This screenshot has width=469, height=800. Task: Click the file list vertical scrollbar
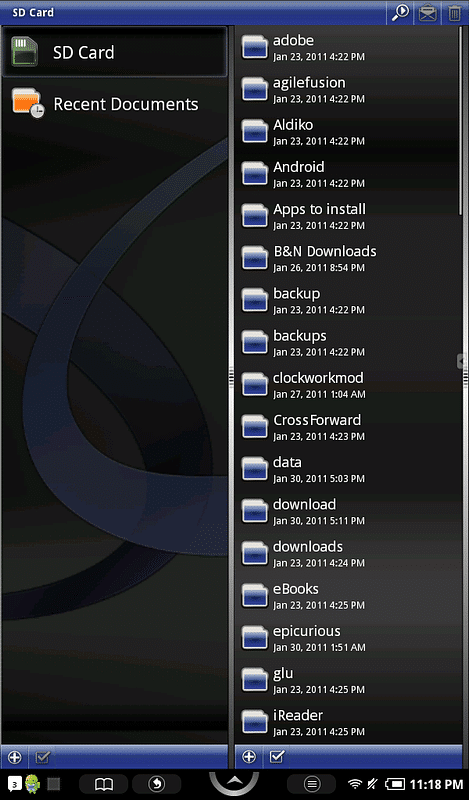tap(460, 122)
